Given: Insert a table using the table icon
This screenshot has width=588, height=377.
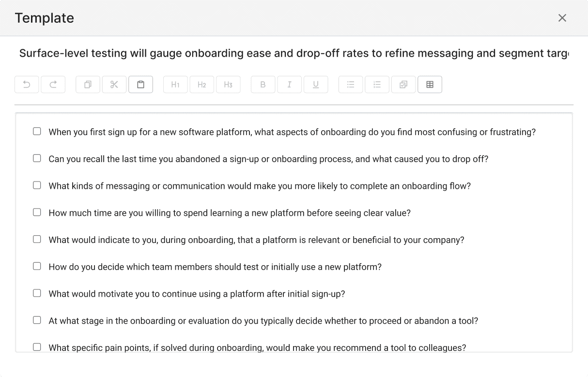Looking at the screenshot, I should pos(430,85).
